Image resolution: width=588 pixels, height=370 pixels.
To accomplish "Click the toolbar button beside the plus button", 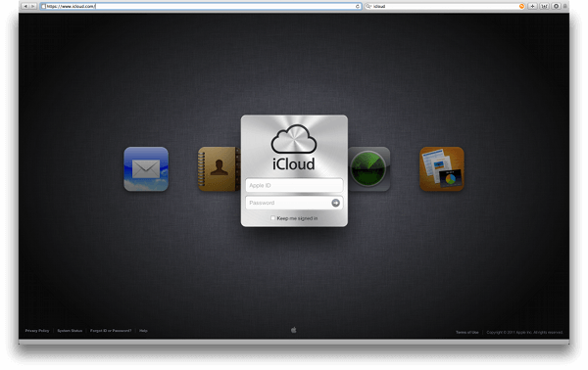I will point(544,6).
